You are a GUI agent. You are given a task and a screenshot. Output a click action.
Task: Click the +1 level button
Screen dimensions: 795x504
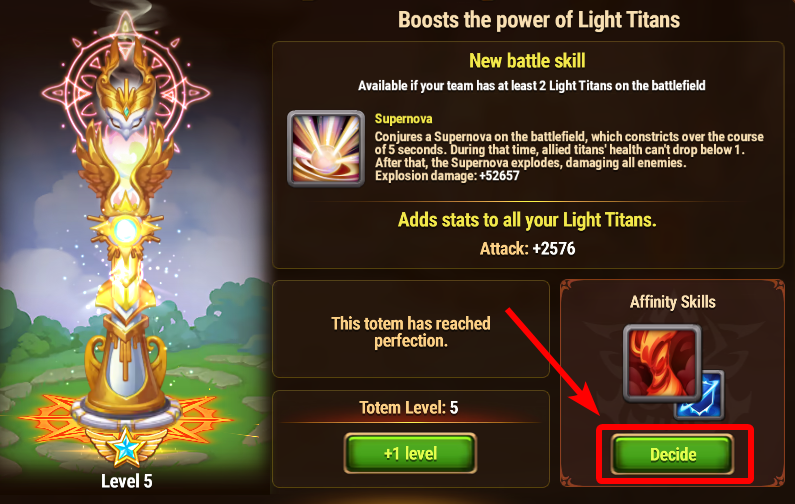[410, 453]
